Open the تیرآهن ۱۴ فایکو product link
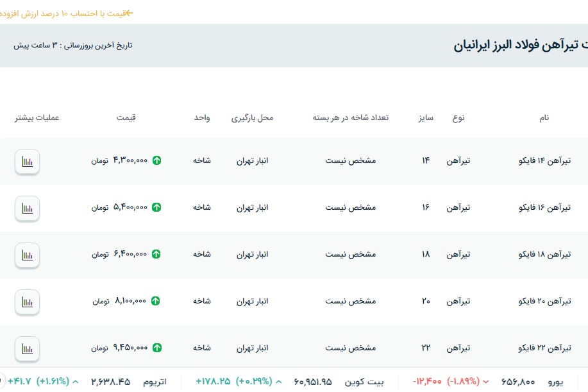This screenshot has height=392, width=588. coord(544,160)
